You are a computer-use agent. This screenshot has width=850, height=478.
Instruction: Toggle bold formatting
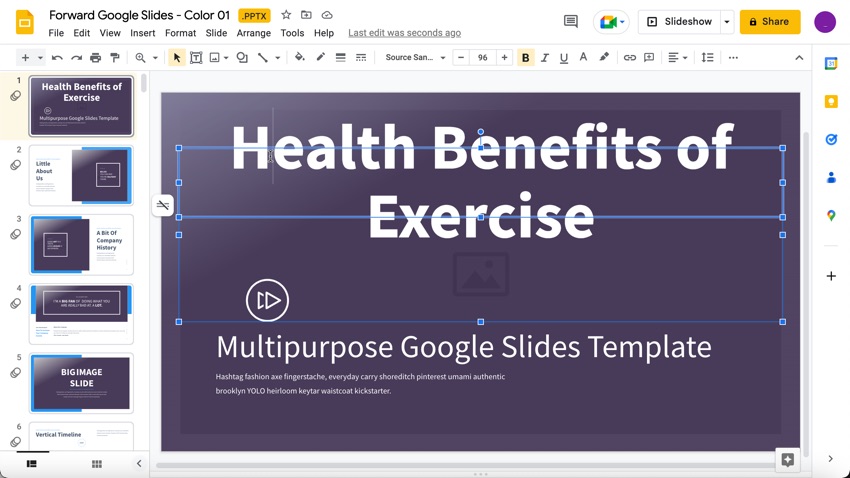point(525,57)
